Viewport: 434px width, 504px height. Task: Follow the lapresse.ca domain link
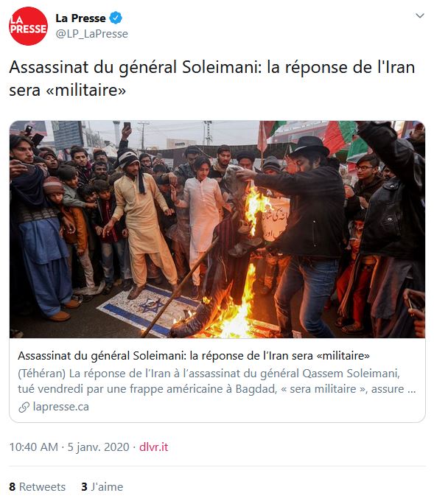click(x=60, y=407)
